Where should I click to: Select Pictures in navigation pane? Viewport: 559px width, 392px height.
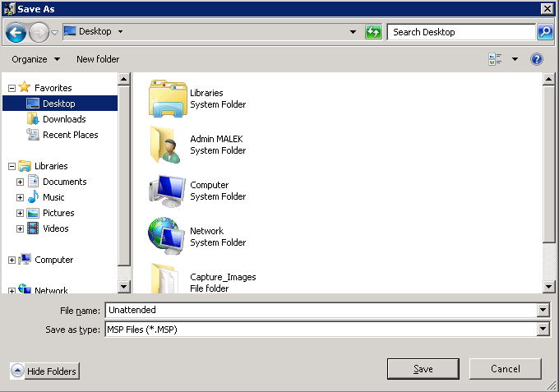point(58,213)
